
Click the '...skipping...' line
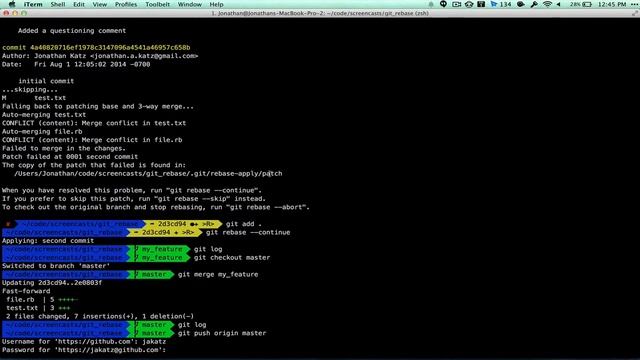(30, 90)
